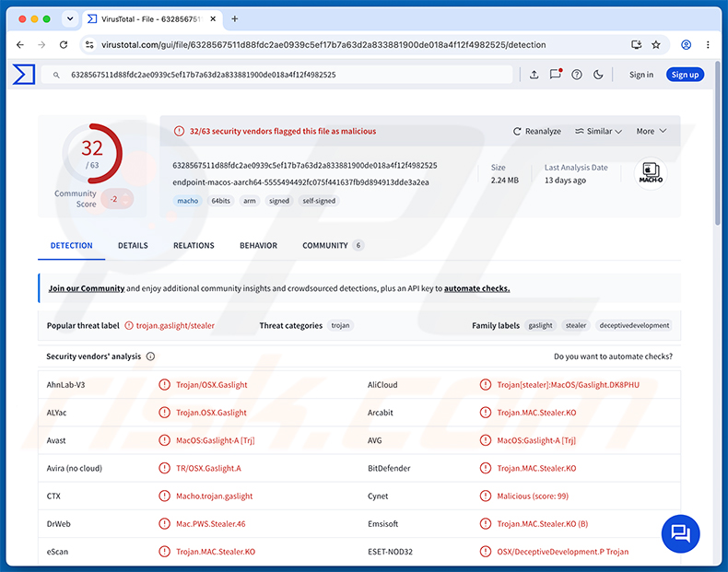Click Trojan/OSX.Gaslight detection text
Screen dimensions: 728x572
coord(211,385)
